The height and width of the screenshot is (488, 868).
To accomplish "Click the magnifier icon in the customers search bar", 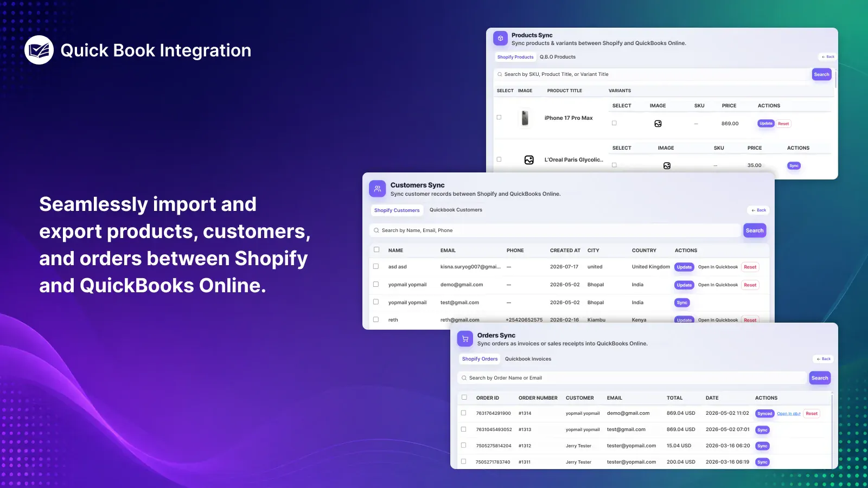I will pyautogui.click(x=376, y=230).
